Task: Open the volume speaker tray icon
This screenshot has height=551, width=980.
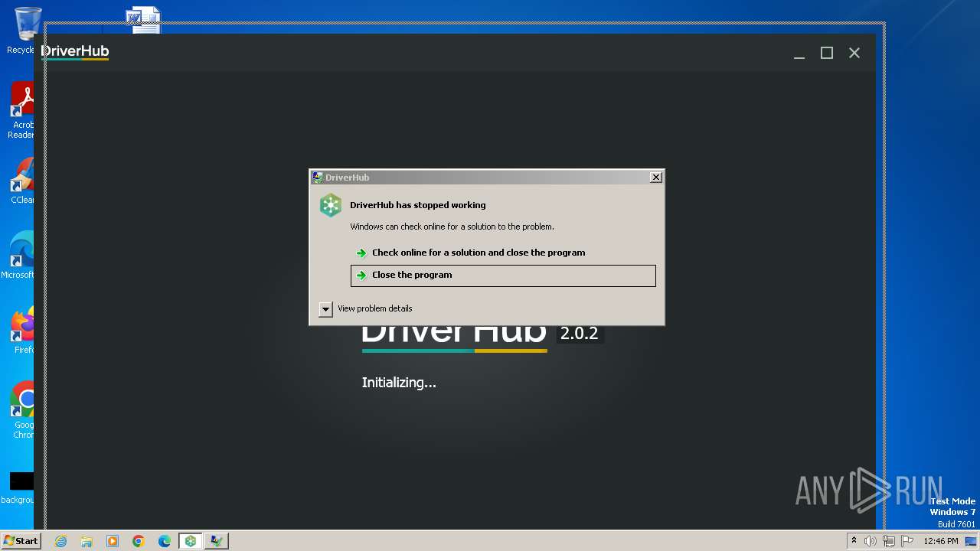Action: coord(870,541)
